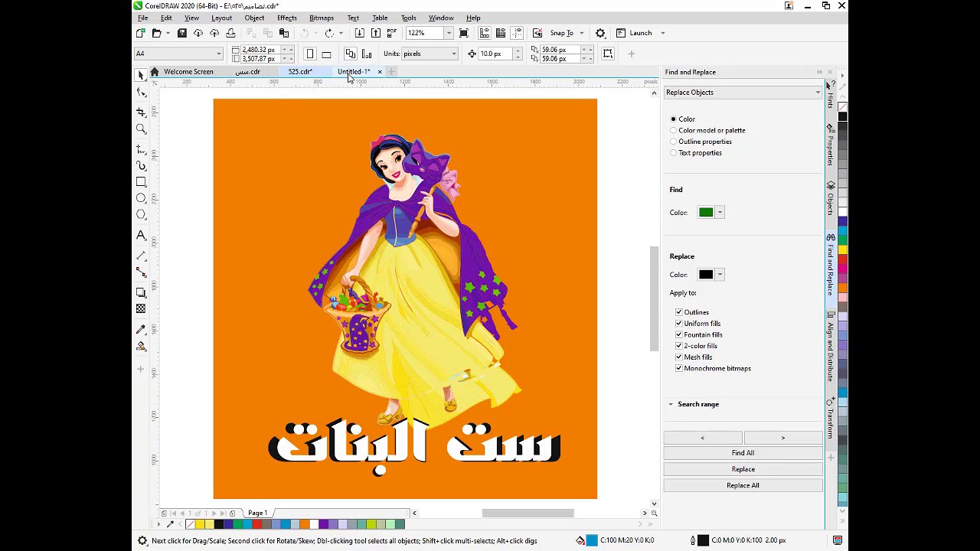Screen dimensions: 980x551
Task: Open the Replace Objects dropdown
Action: tap(743, 93)
